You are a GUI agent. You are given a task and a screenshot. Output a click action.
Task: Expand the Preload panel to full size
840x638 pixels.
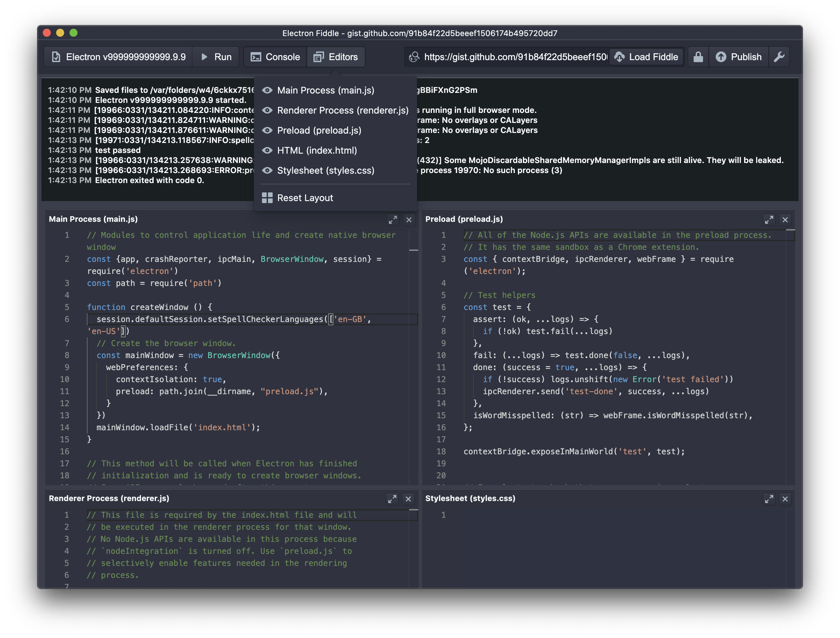769,219
